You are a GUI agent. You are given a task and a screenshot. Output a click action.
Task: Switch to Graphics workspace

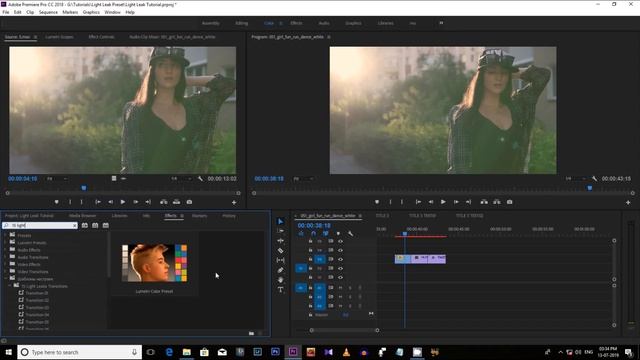[x=353, y=23]
